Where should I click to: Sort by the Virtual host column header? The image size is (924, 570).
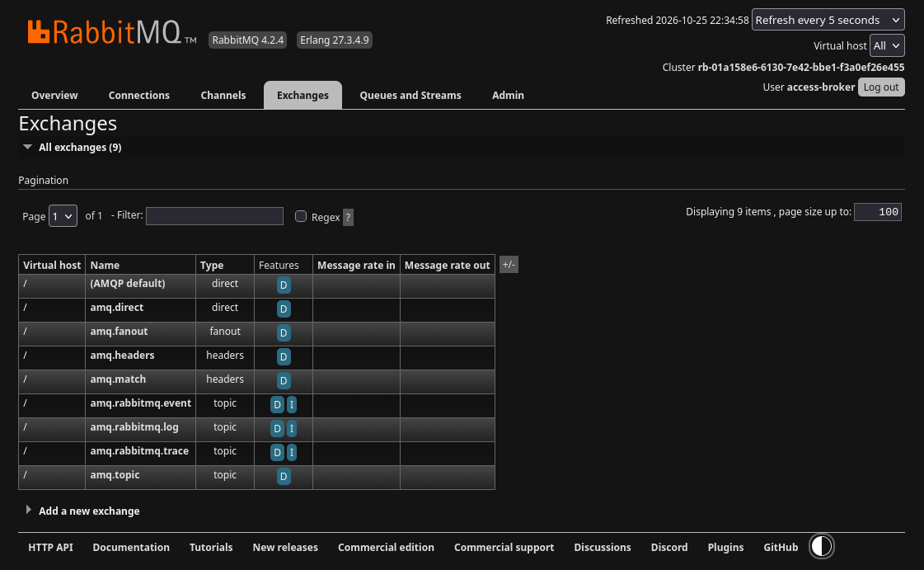[52, 266]
